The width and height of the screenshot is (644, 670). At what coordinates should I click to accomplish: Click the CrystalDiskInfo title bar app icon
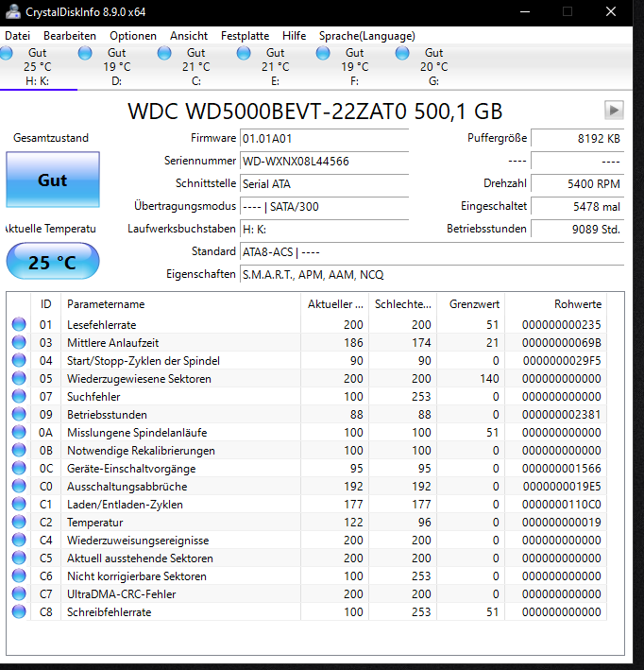coord(13,11)
